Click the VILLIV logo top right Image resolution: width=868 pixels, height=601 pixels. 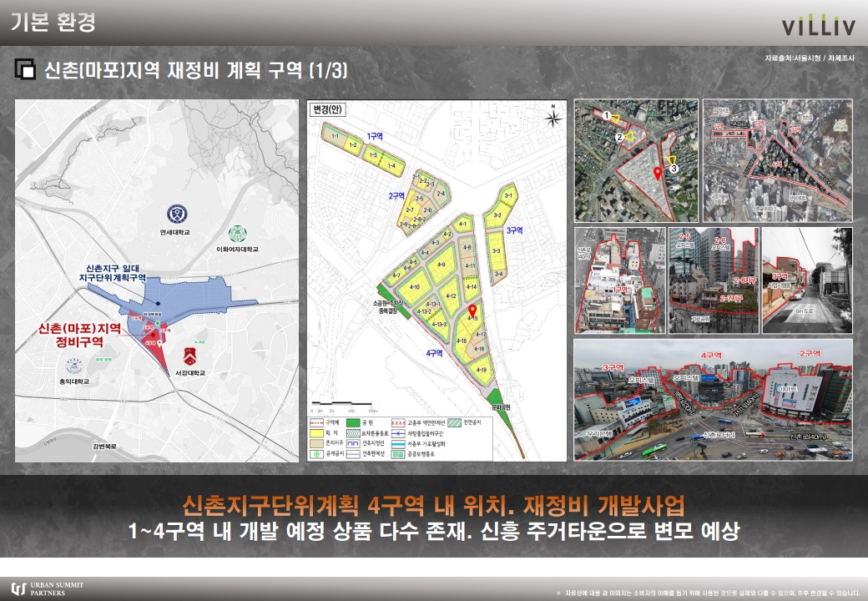(x=820, y=25)
